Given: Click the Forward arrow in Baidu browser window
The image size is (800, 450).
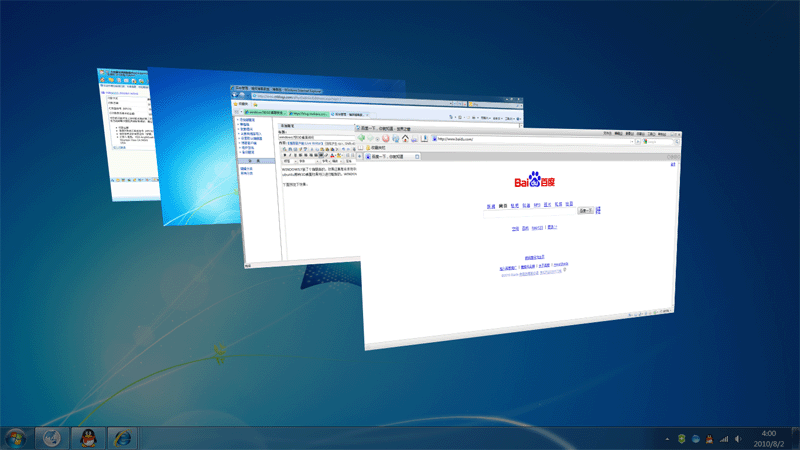Looking at the screenshot, I should coord(370,138).
